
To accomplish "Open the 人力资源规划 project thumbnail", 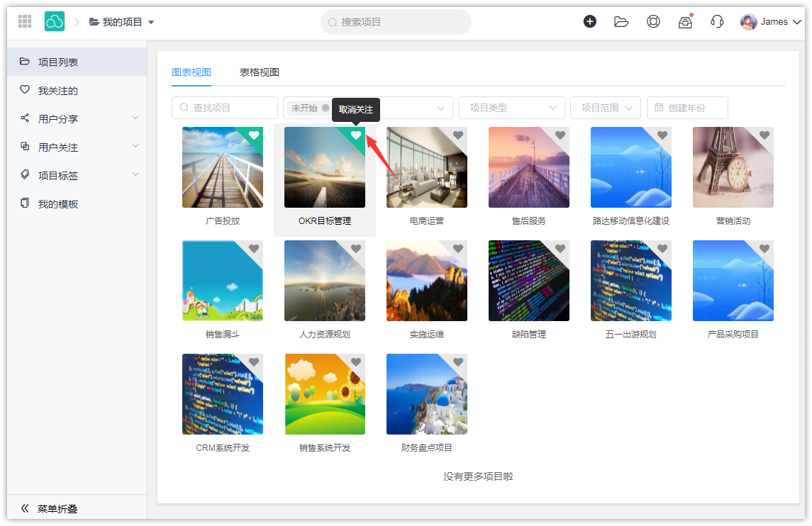I will (x=325, y=281).
